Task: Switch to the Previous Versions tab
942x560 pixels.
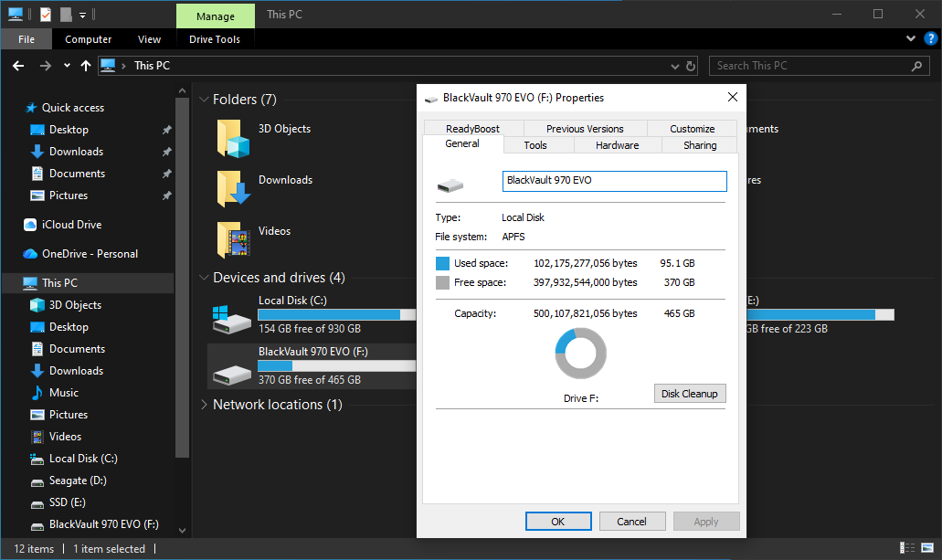Action: 585,129
